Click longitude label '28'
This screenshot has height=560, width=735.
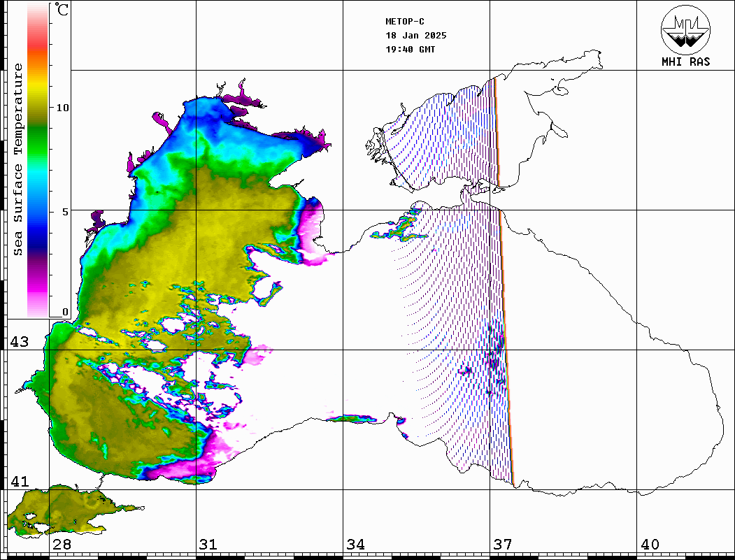coord(62,545)
